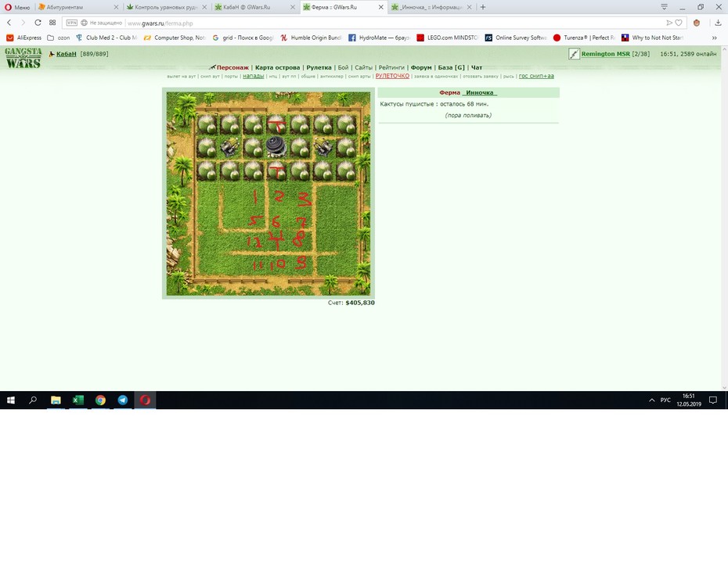The width and height of the screenshot is (728, 578).
Task: Open a new browser tab
Action: click(x=483, y=7)
